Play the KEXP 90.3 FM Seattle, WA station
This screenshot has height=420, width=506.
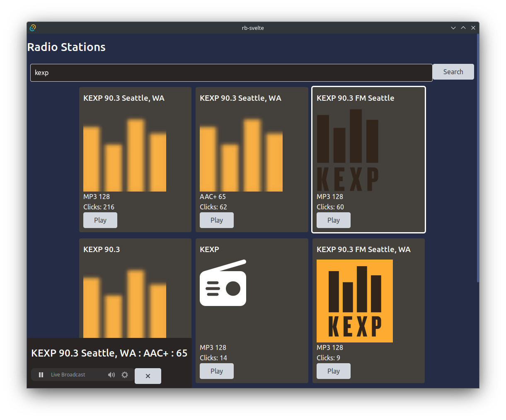coord(334,371)
